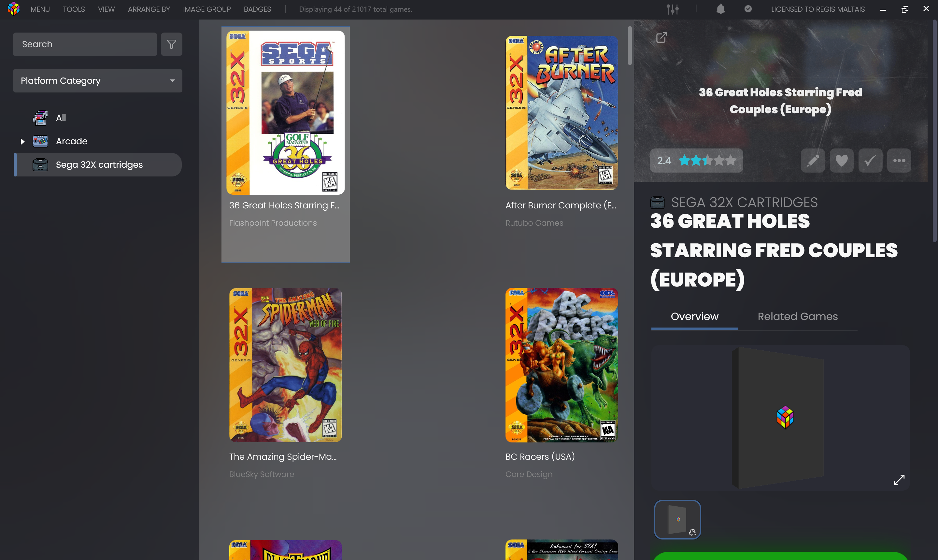The image size is (938, 560).
Task: Open the VIEW menu
Action: 106,9
